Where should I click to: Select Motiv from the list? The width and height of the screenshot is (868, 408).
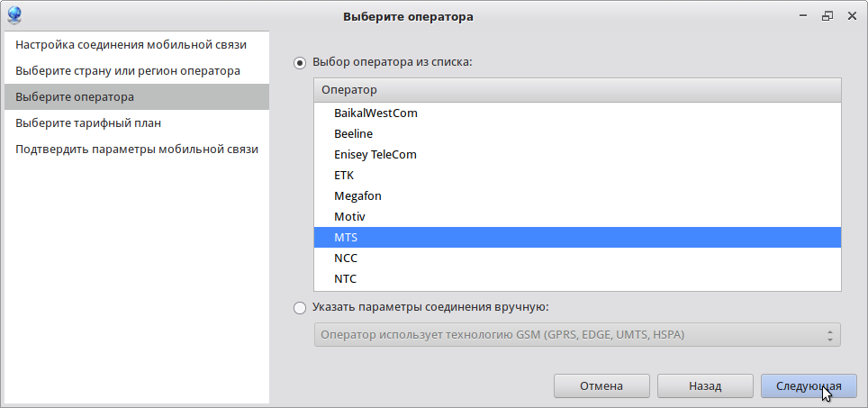pos(349,217)
